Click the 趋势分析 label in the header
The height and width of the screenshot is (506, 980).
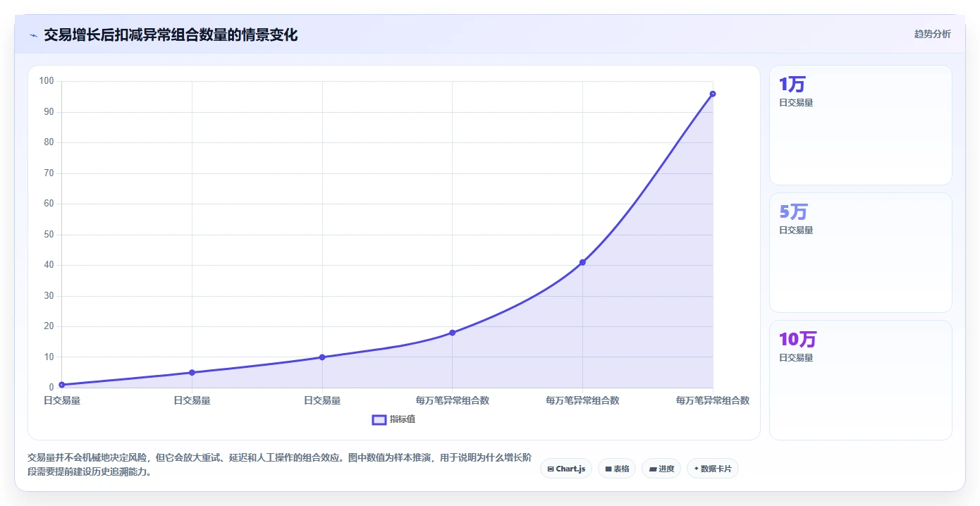(x=932, y=34)
